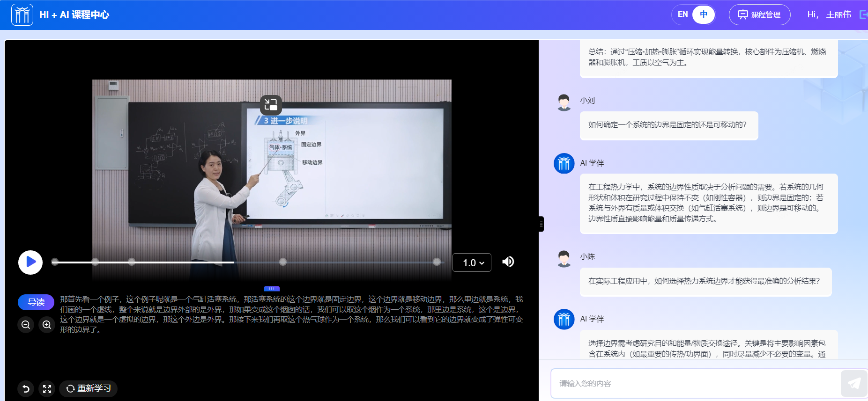Image resolution: width=868 pixels, height=401 pixels.
Task: Toggle the 导读 guide button
Action: pos(36,302)
